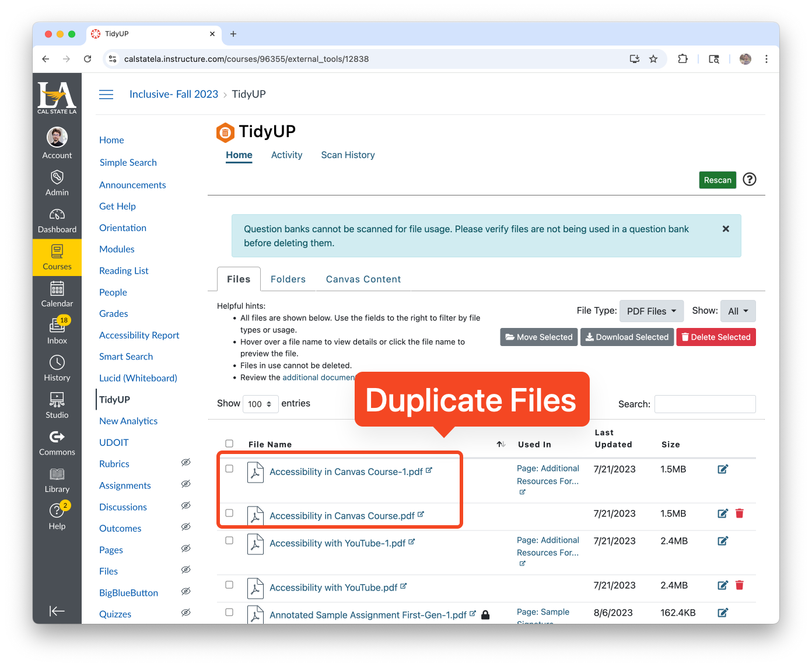
Task: Check the select-all files checkbox
Action: pyautogui.click(x=229, y=443)
